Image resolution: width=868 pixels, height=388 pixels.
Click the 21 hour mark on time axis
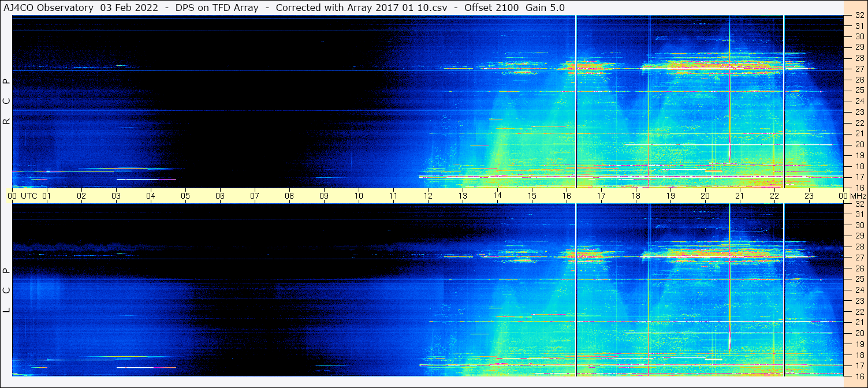pyautogui.click(x=740, y=196)
